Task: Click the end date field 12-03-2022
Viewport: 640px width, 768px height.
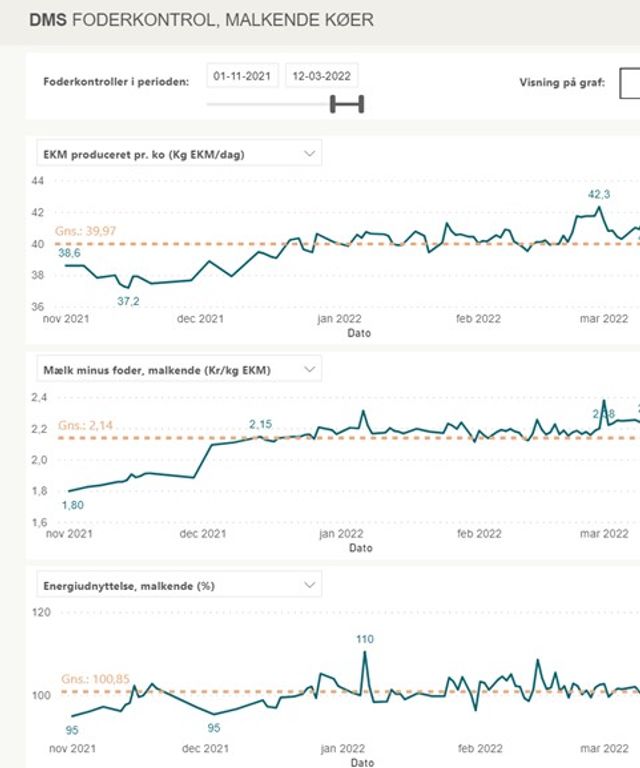Action: pyautogui.click(x=321, y=77)
